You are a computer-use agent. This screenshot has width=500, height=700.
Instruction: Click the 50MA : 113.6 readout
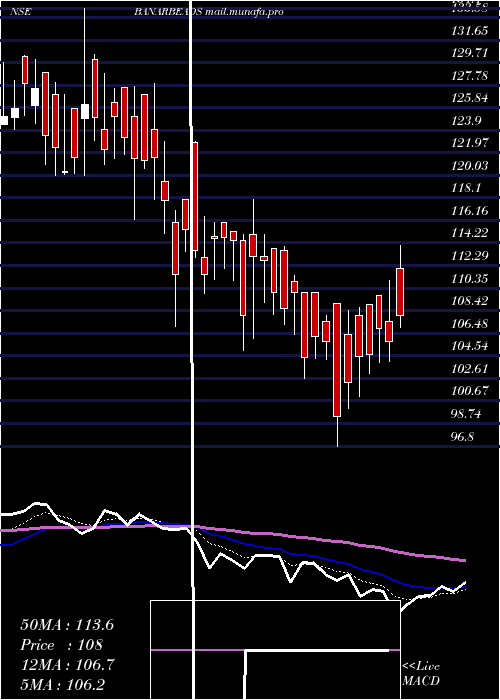click(67, 625)
